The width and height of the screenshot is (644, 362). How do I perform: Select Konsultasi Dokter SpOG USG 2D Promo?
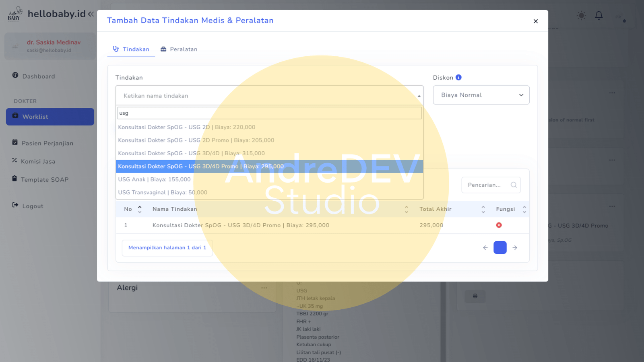pyautogui.click(x=196, y=140)
